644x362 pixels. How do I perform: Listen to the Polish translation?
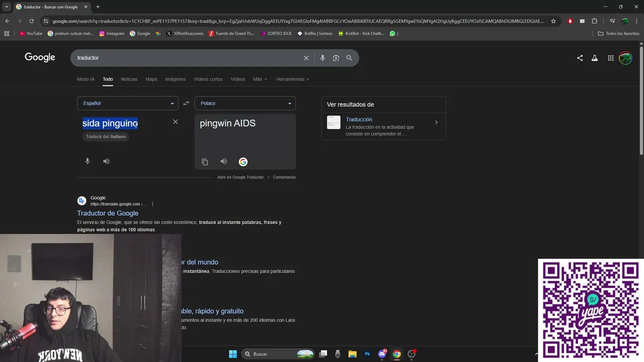tap(224, 161)
